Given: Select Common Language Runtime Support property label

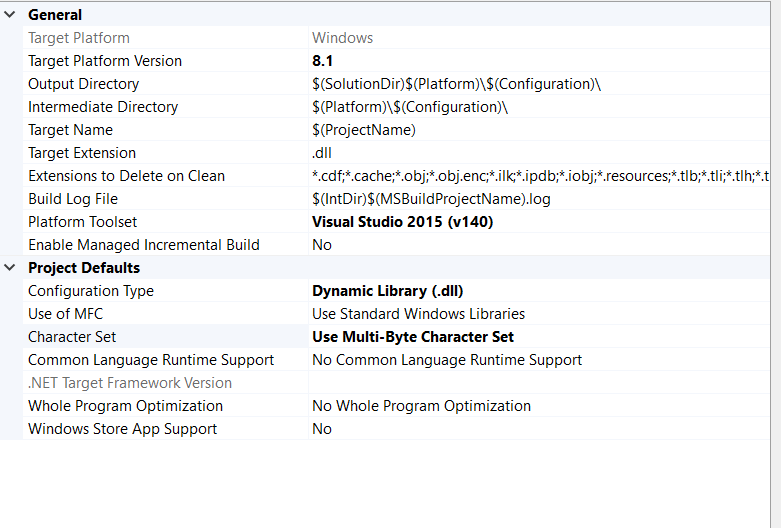Looking at the screenshot, I should 150,360.
